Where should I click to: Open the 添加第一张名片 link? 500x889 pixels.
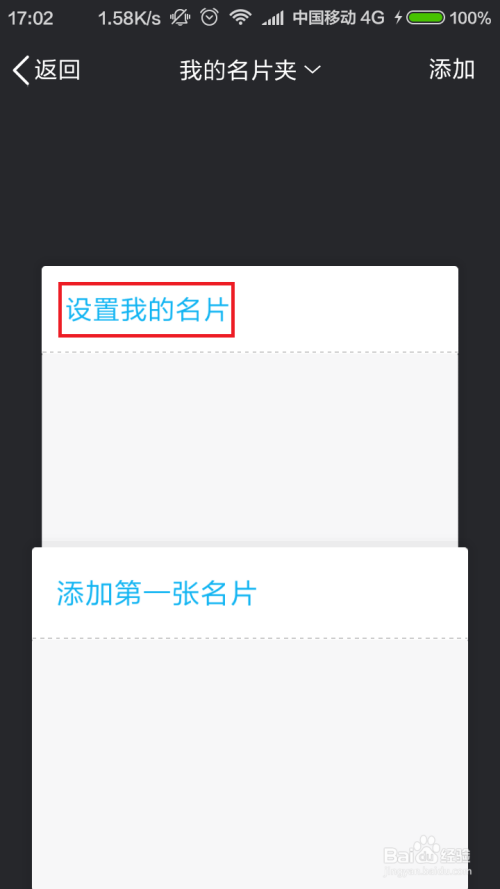click(157, 593)
